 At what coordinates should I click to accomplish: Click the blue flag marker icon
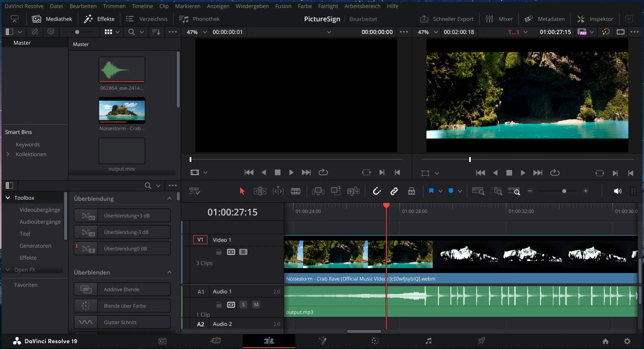click(431, 191)
